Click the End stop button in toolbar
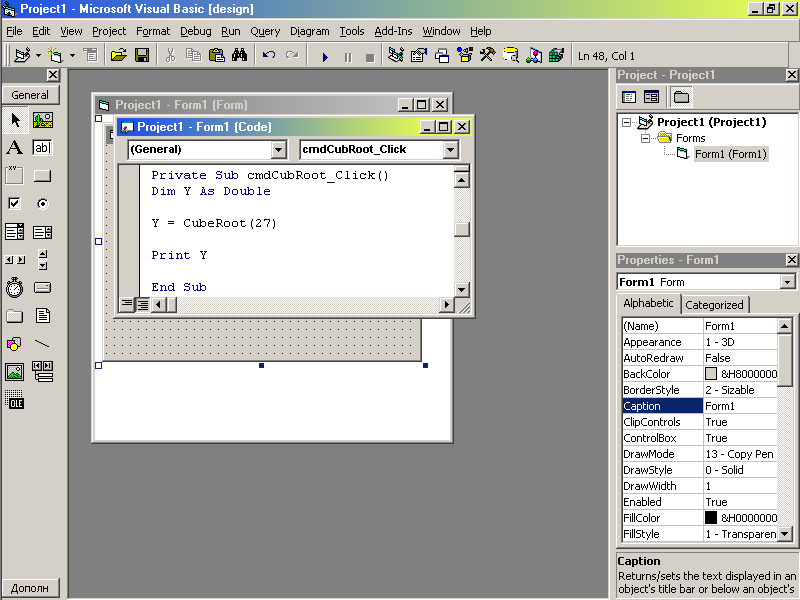Image resolution: width=800 pixels, height=600 pixels. coord(370,57)
